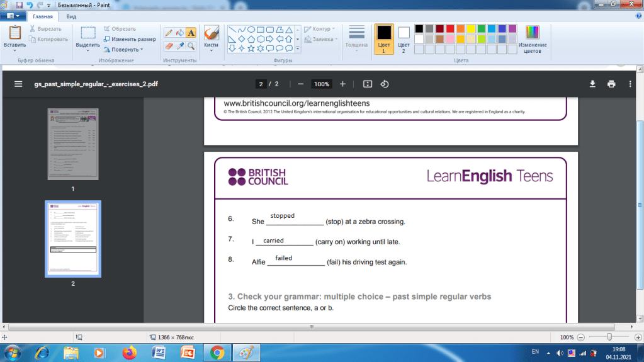Rotate the PDF page with rotate icon
The image size is (644, 362).
pos(385,84)
